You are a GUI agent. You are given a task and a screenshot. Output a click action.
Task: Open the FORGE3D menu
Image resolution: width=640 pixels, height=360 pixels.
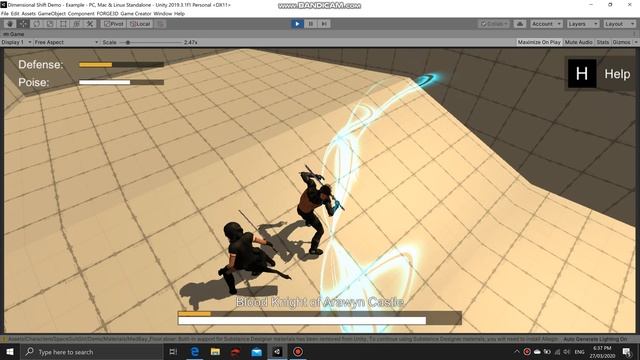coord(107,13)
